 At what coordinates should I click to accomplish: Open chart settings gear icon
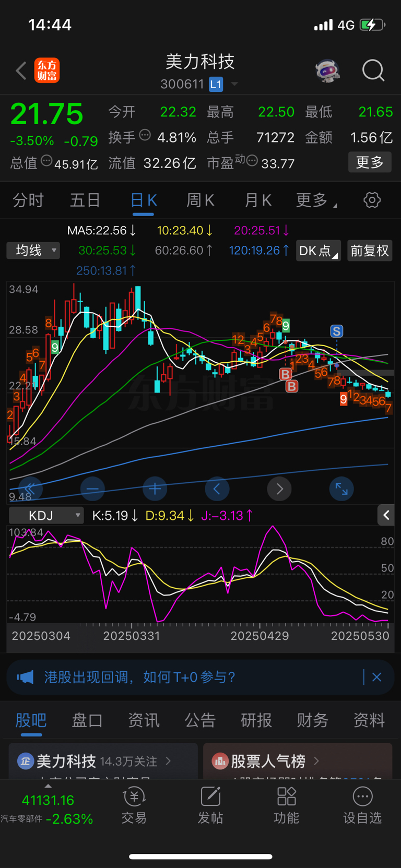(372, 200)
